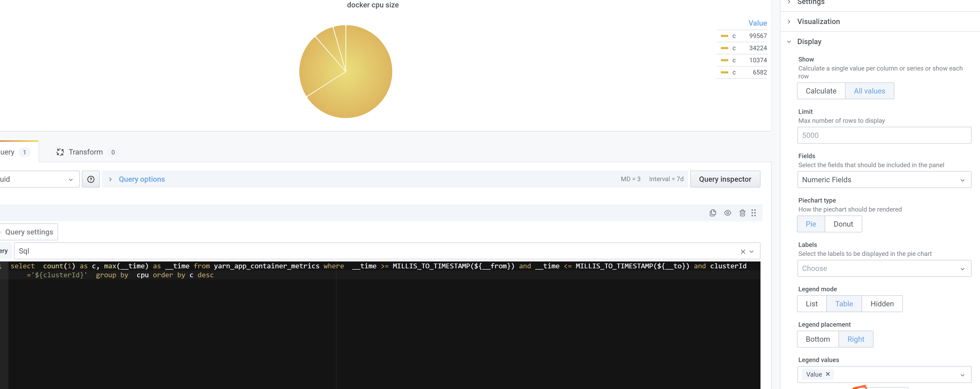Open the Query inspector
980x389 pixels.
coord(725,179)
